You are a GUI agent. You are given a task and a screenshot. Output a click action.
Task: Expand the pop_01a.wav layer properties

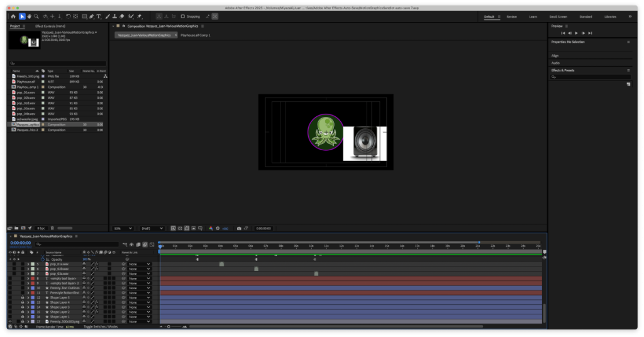[28, 264]
